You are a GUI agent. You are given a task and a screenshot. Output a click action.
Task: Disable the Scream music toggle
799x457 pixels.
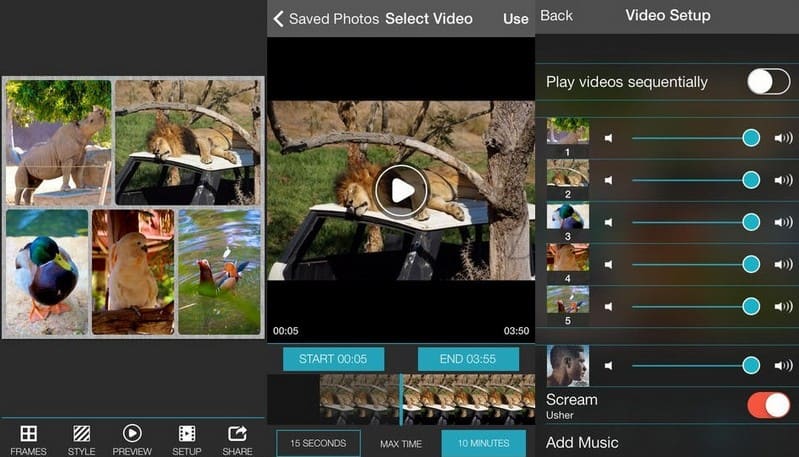click(x=768, y=405)
